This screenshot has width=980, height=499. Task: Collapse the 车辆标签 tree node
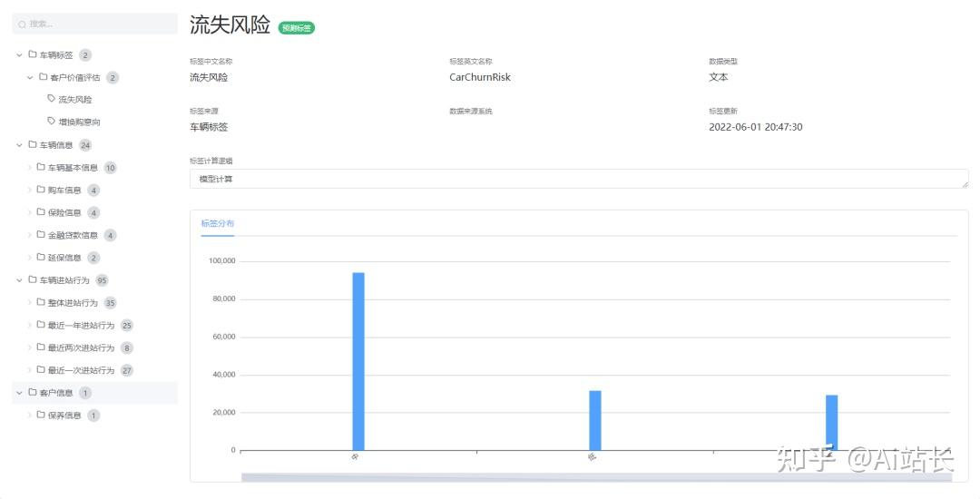tap(19, 55)
